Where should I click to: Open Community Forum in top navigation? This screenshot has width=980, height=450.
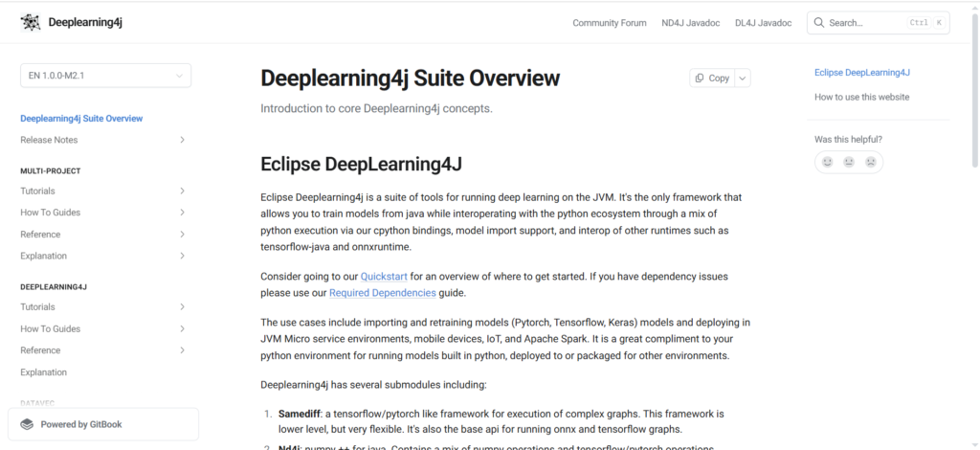click(x=610, y=23)
